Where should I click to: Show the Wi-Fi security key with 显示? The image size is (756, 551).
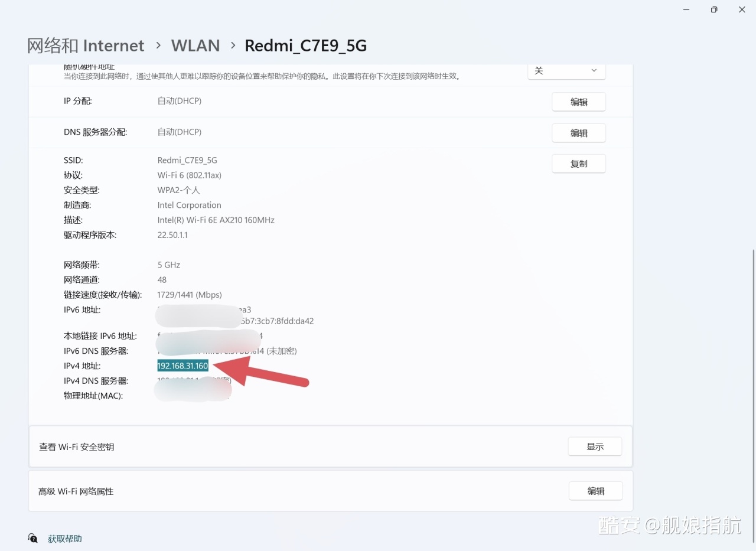point(595,446)
